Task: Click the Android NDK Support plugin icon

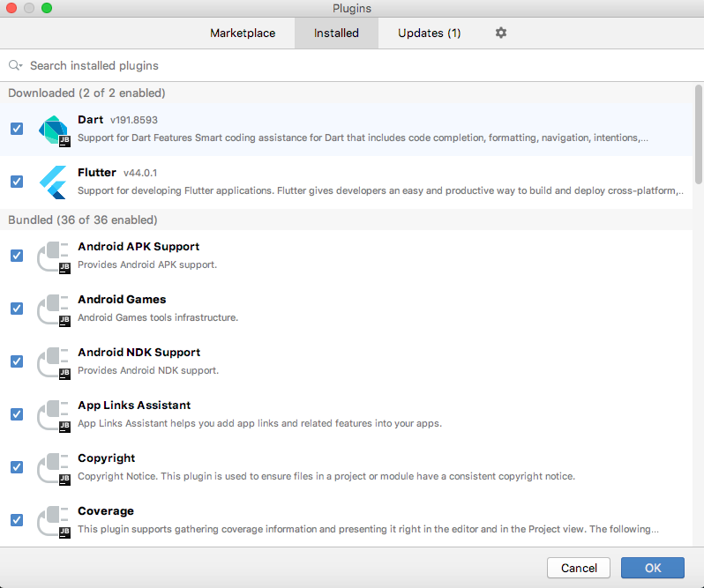Action: (54, 362)
